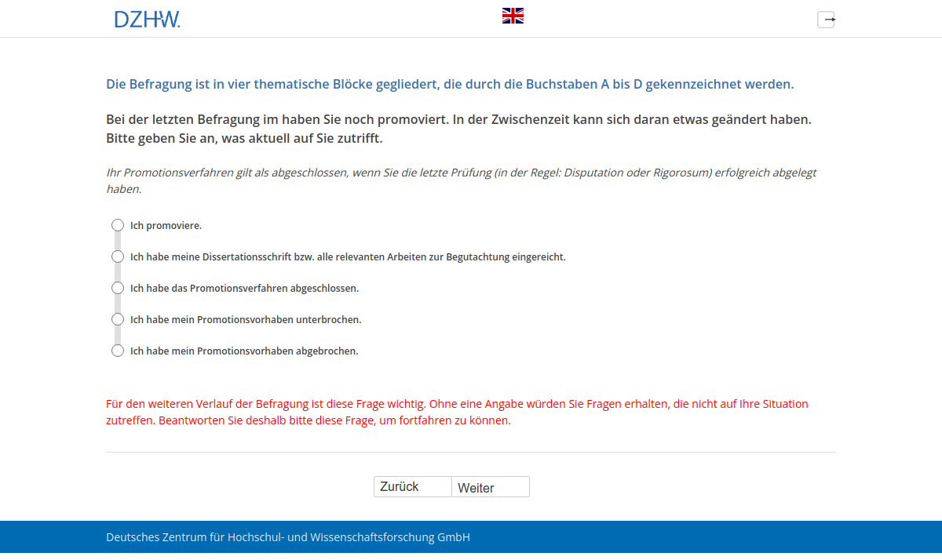Select 'Ich habe mein Promotionsvorhaben unterbrochen.'
Image resolution: width=942 pixels, height=560 pixels.
click(118, 319)
